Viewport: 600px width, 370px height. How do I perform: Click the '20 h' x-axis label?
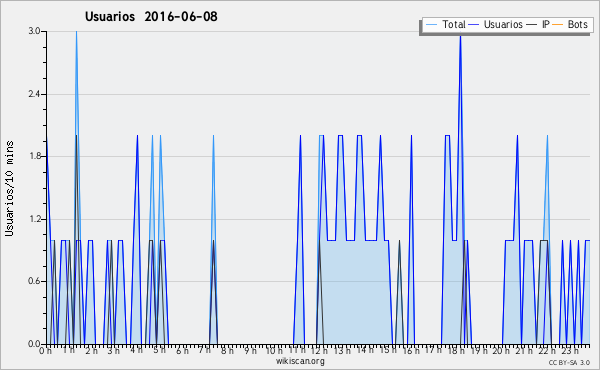501,350
